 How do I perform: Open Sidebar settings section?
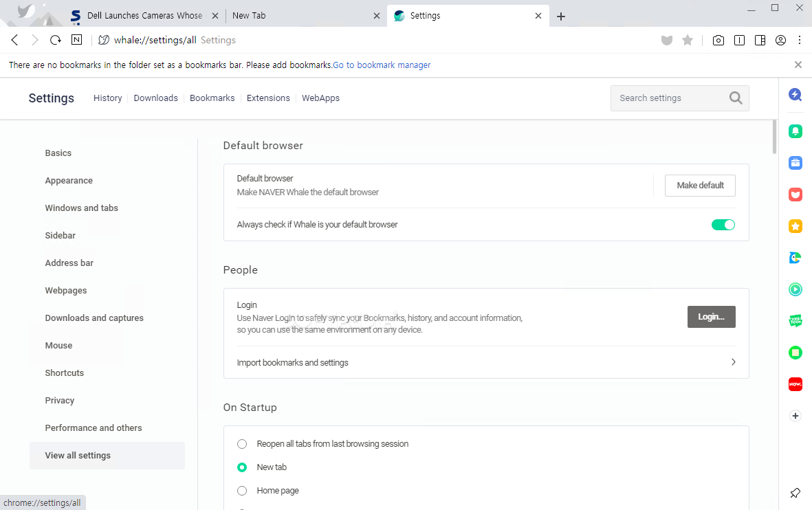[60, 235]
